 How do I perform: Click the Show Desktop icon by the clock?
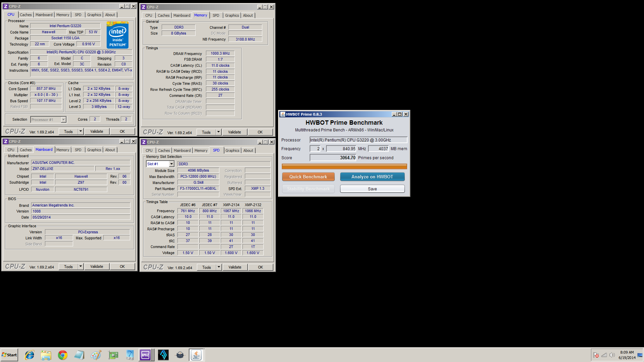pyautogui.click(x=640, y=355)
